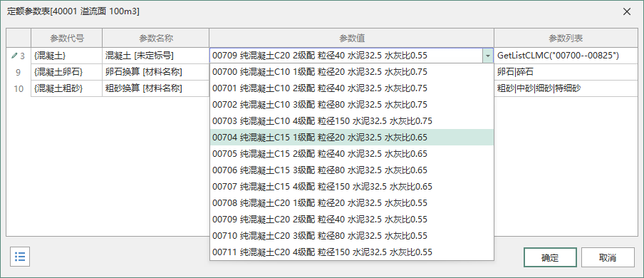Click the 参数值 column header
This screenshot has height=278, width=644.
(x=352, y=38)
